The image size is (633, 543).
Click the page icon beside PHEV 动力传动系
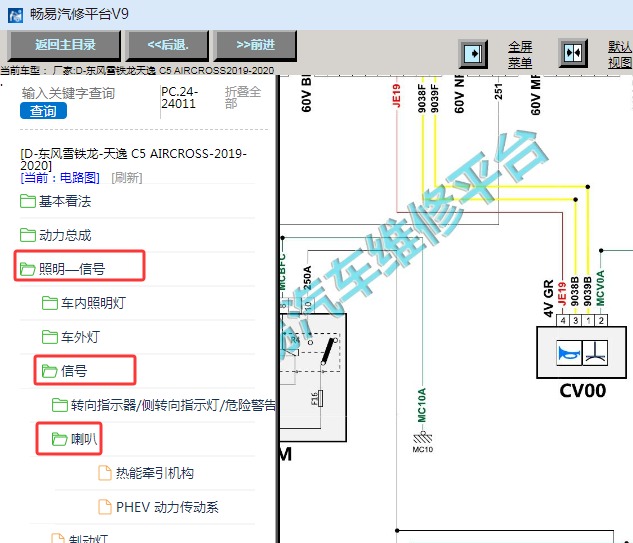pyautogui.click(x=105, y=506)
